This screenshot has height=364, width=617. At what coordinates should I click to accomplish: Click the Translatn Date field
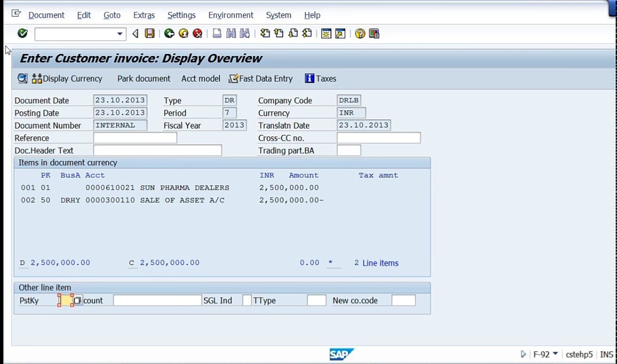pos(363,125)
